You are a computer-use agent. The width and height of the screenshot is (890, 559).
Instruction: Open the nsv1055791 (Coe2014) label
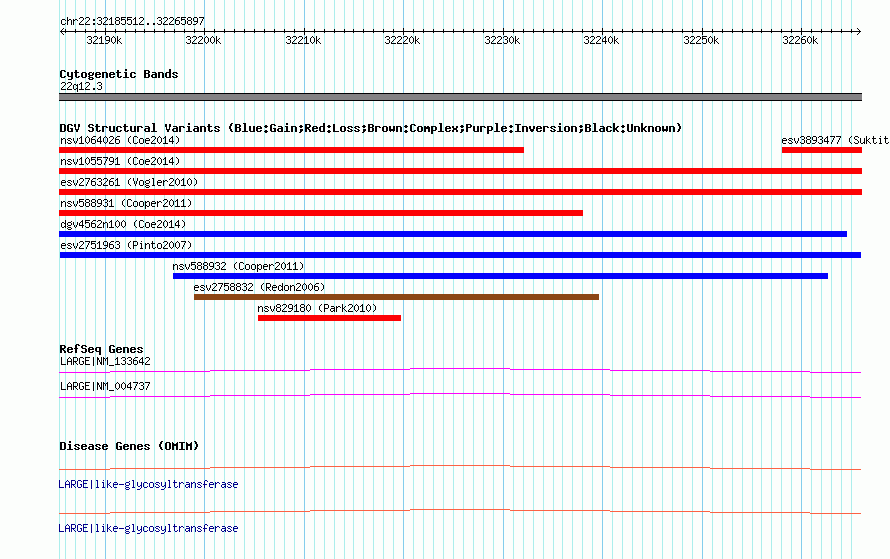[x=120, y=161]
